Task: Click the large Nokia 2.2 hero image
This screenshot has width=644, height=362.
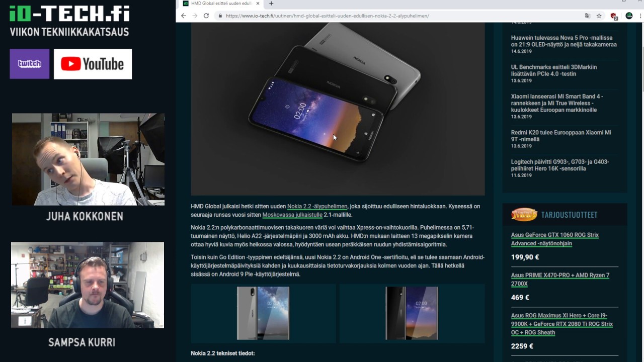Action: pyautogui.click(x=338, y=109)
